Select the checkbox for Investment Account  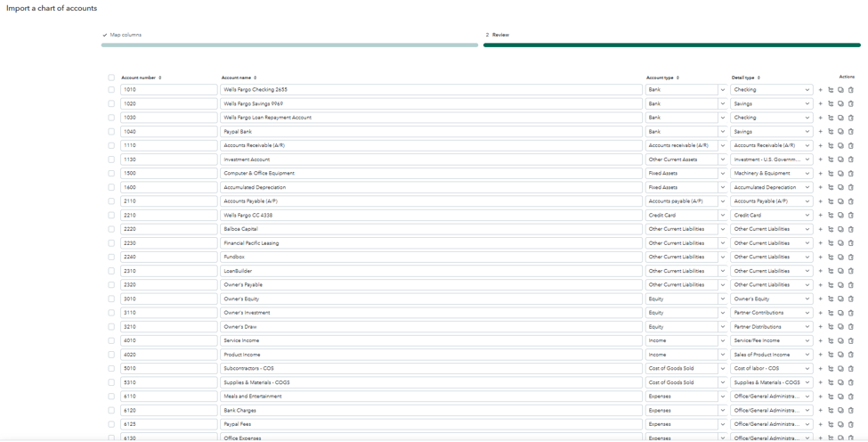111,160
